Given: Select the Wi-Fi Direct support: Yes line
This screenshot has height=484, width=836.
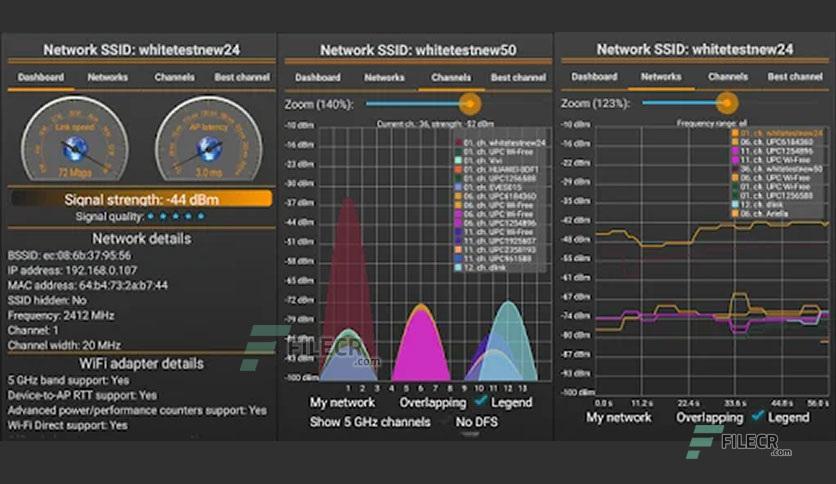Looking at the screenshot, I should (x=67, y=425).
